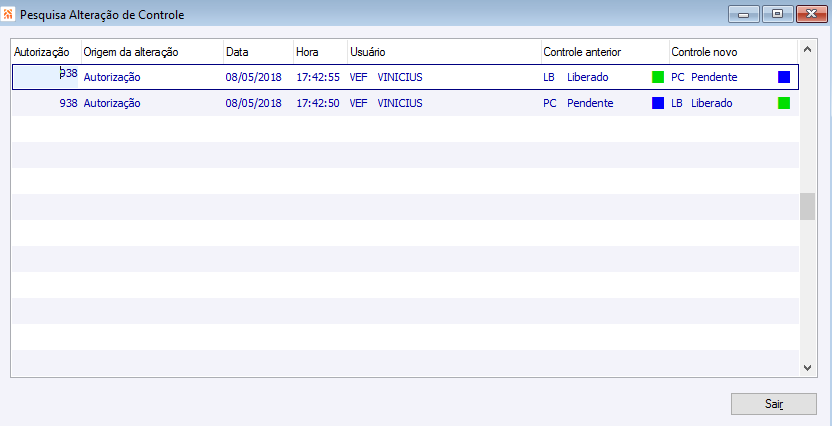Click the green Liberado swatch in 17:42:55 row
This screenshot has width=832, height=426.
click(658, 77)
